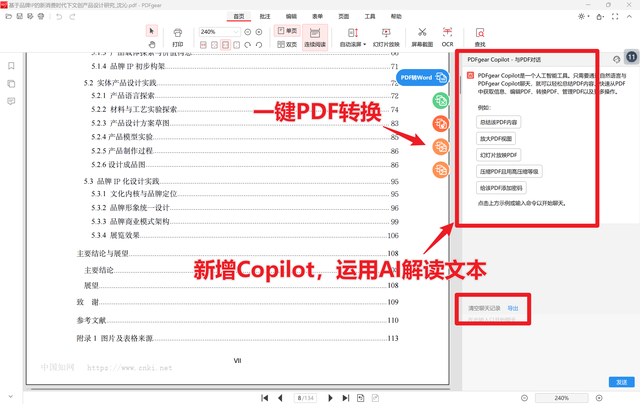
Task: Run the OCR tool
Action: (x=447, y=38)
